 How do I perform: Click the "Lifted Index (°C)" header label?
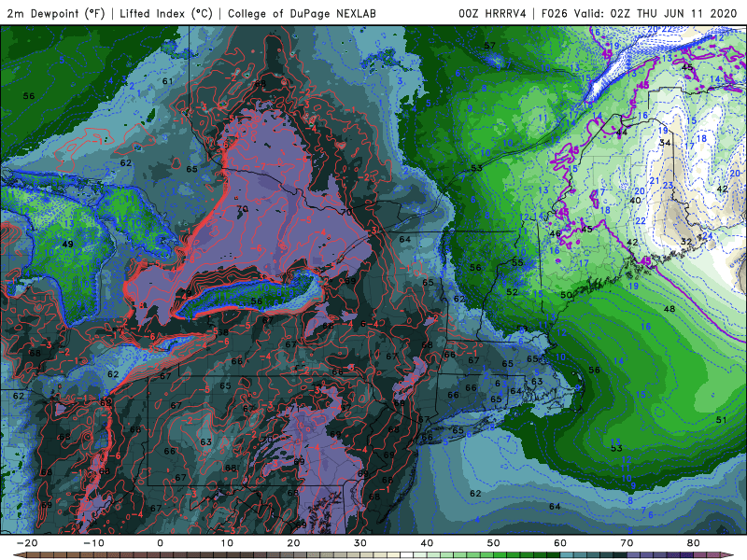(x=166, y=13)
